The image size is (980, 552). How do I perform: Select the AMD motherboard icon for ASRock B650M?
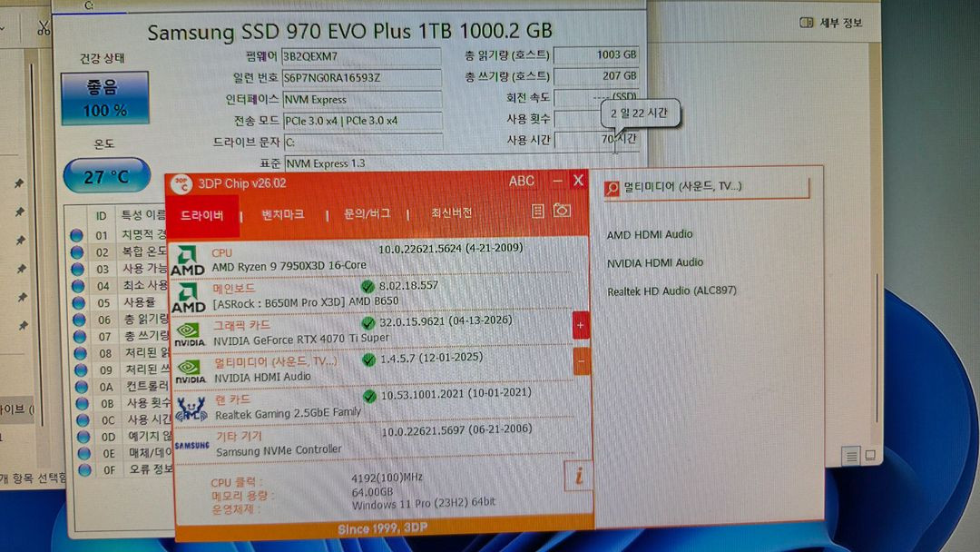point(189,296)
